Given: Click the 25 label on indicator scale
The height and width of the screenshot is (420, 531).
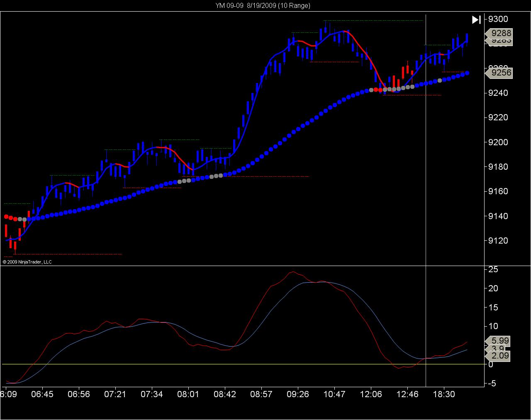Looking at the screenshot, I should [x=493, y=269].
